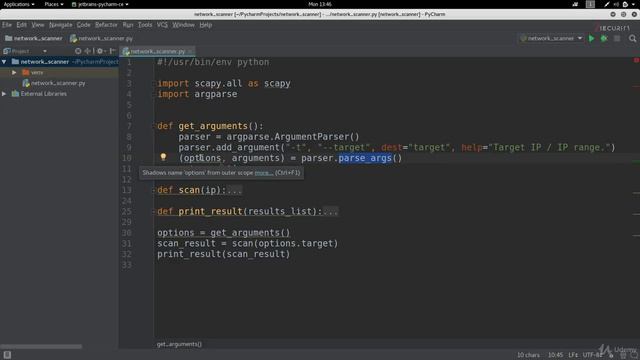Open the Tools menu
The image size is (640, 360).
tap(145, 25)
